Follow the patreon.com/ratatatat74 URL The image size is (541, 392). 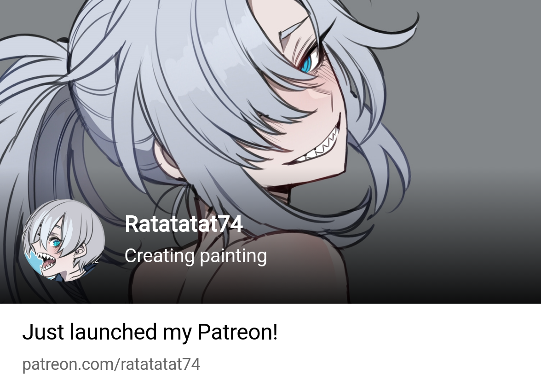point(111,364)
